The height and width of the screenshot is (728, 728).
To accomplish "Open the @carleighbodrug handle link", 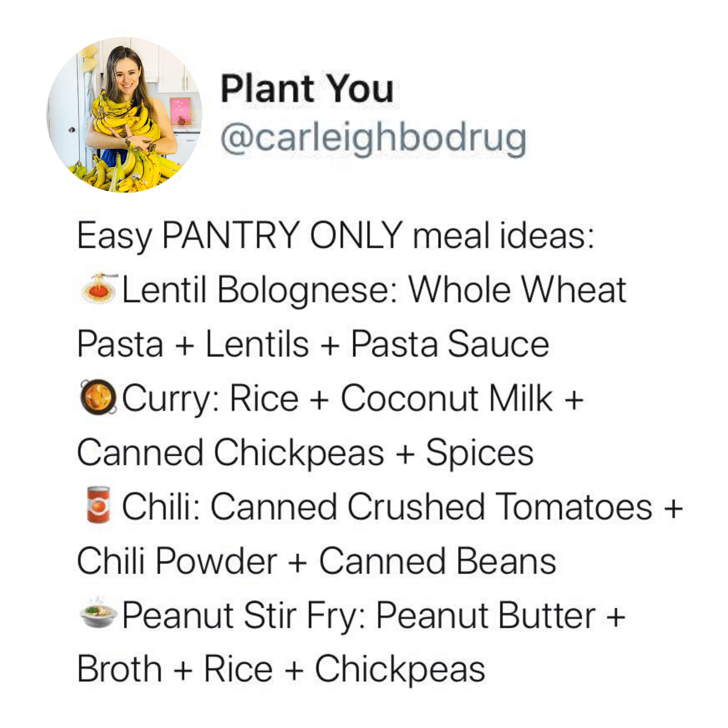I will pyautogui.click(x=373, y=138).
